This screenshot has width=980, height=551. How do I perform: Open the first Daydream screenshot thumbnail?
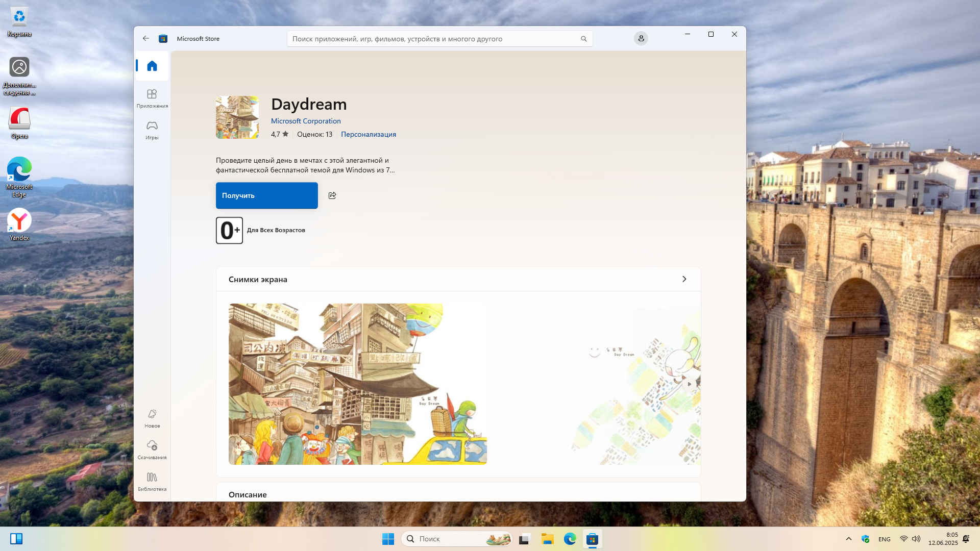click(357, 384)
